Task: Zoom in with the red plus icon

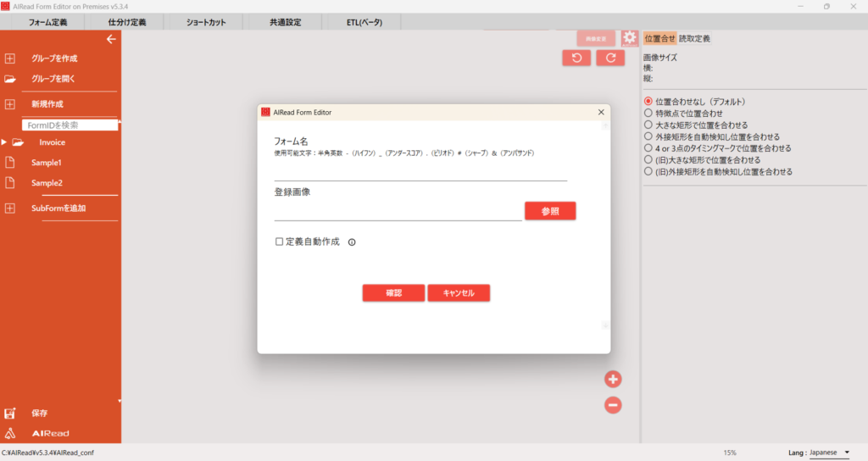Action: pyautogui.click(x=613, y=379)
